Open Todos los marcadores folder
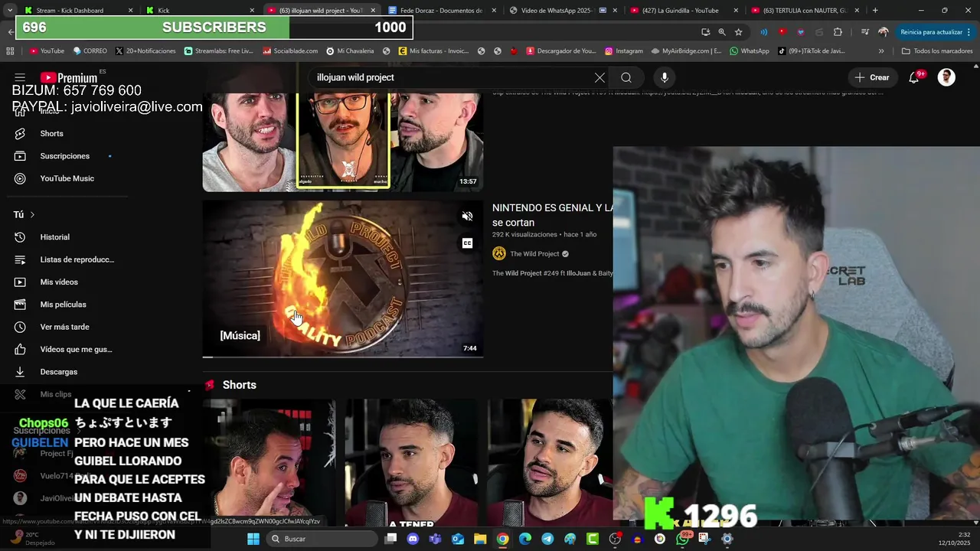980x551 pixels. [x=937, y=51]
